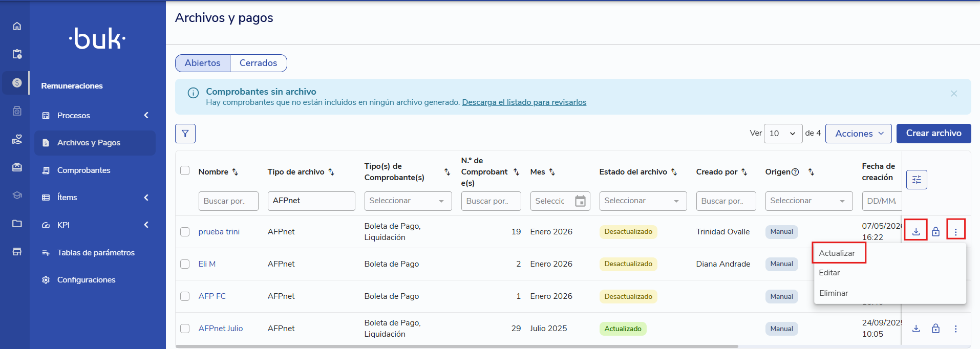The image size is (980, 349).
Task: Open Archivos y Pagos in the sidebar
Action: coord(95,143)
